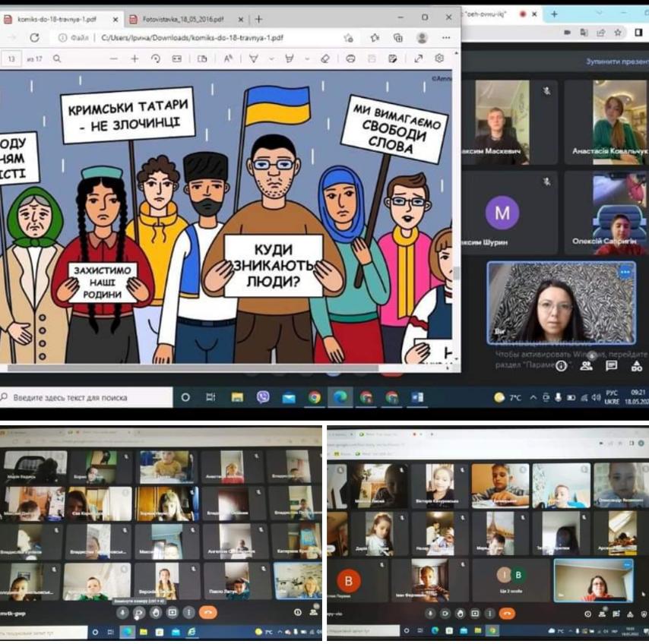The height and width of the screenshot is (644, 649).
Task: Close the Fotovistavka PDF tab
Action: point(241,19)
